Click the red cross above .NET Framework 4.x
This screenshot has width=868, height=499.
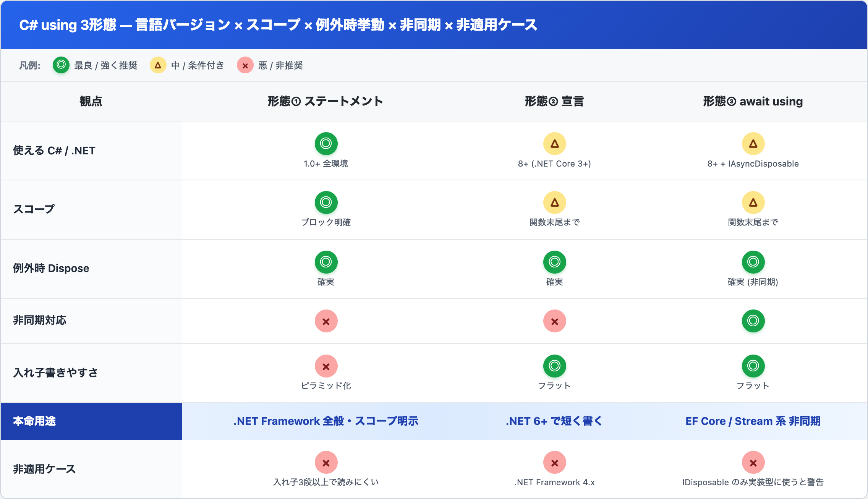[554, 462]
